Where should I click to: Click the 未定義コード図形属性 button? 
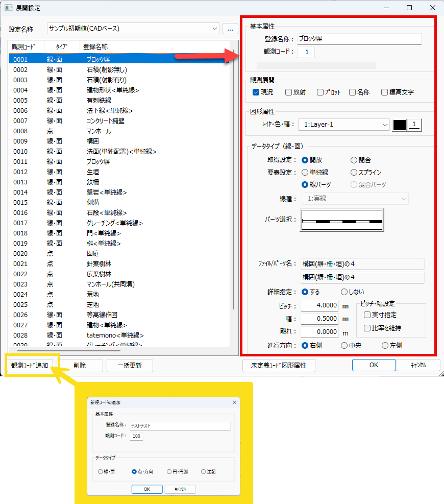pyautogui.click(x=279, y=365)
